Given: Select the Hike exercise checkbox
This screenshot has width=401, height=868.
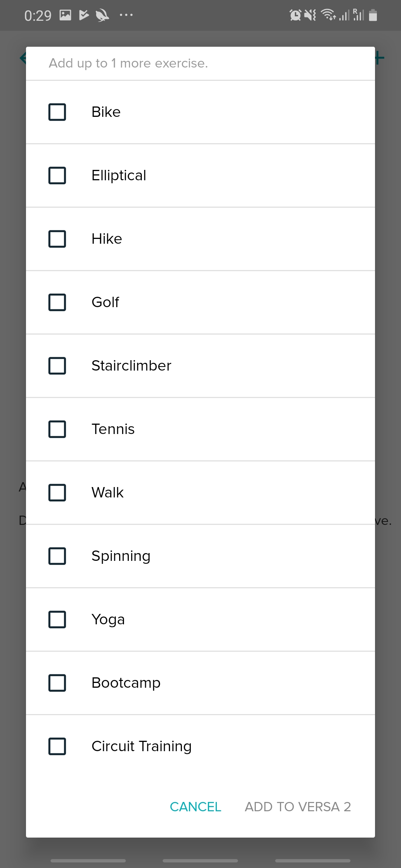Looking at the screenshot, I should (x=57, y=239).
